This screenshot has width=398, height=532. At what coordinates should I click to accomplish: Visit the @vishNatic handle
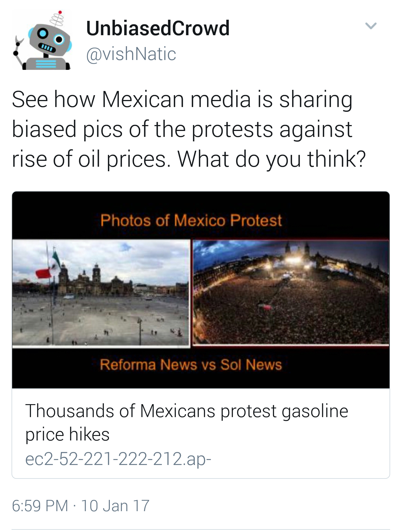(x=131, y=54)
